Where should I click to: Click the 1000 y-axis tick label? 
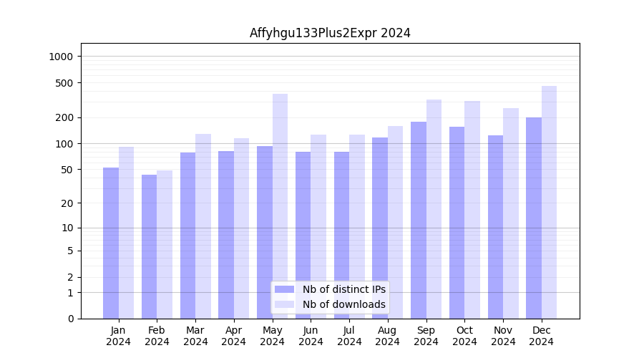pyautogui.click(x=62, y=57)
